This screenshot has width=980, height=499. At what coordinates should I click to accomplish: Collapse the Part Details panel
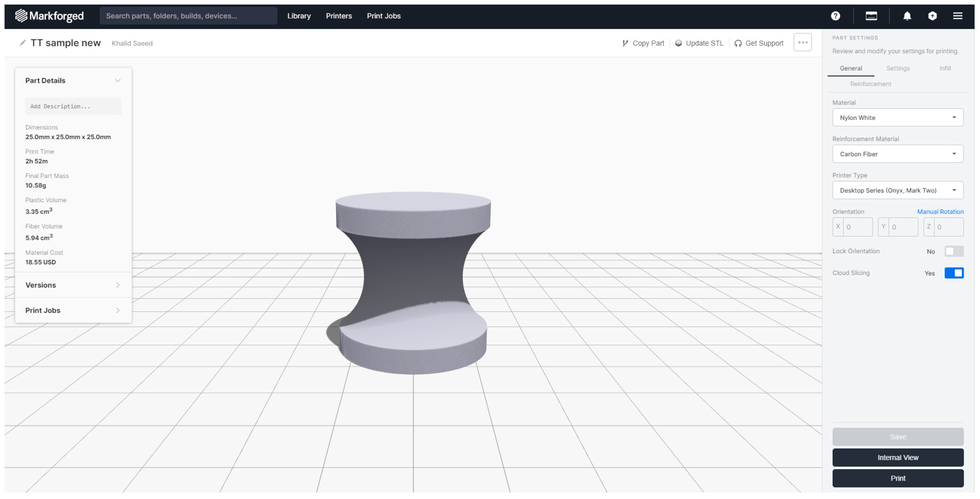click(118, 80)
